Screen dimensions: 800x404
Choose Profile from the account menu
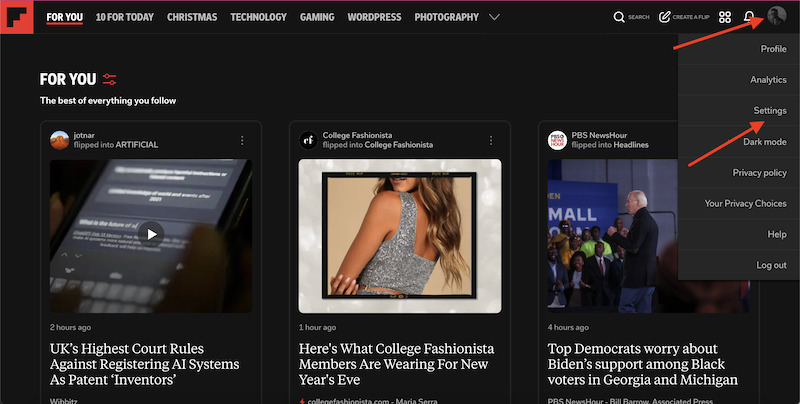coord(739,49)
